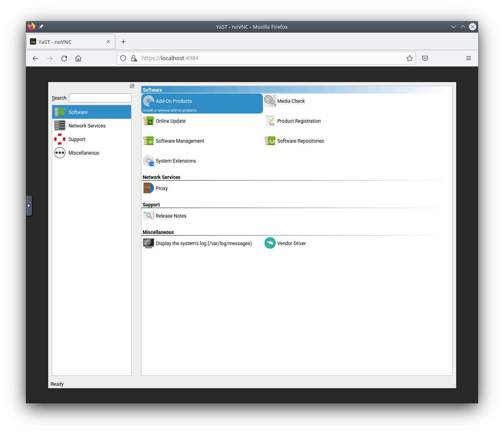Viewport: 504px width, 434px height.
Task: Open a new Firefox tab
Action: coord(124,42)
